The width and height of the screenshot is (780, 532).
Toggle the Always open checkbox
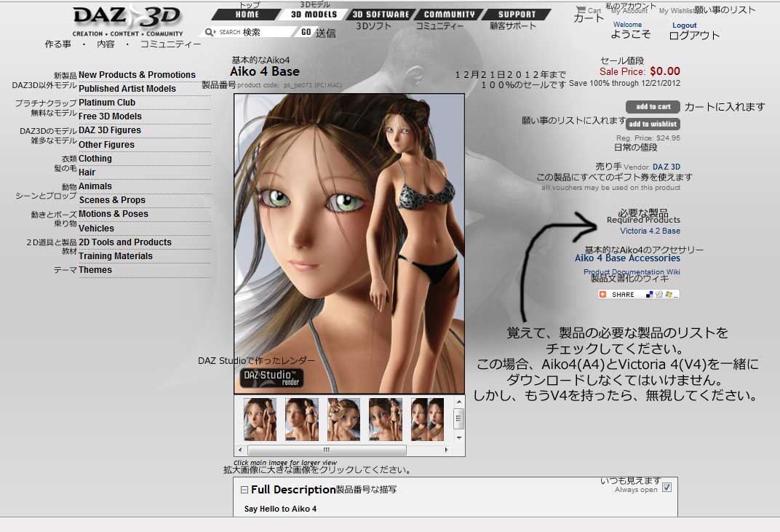667,487
